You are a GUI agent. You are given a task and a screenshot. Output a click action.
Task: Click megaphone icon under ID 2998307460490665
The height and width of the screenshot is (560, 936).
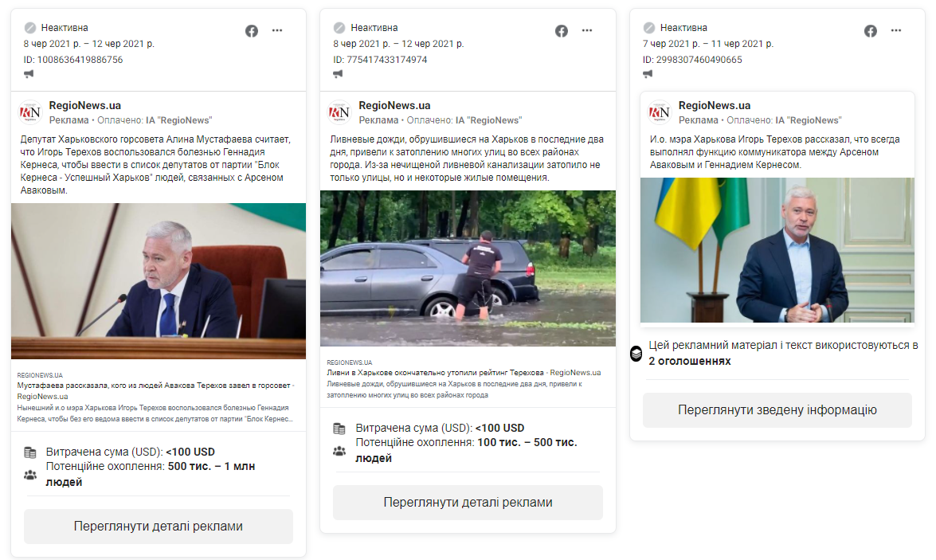coord(648,74)
